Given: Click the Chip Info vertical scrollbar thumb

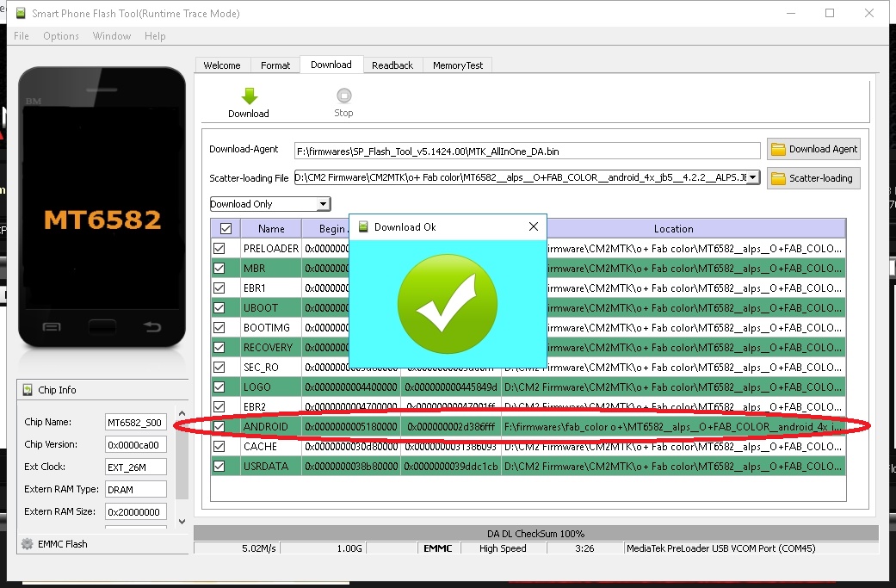Looking at the screenshot, I should point(182,460).
